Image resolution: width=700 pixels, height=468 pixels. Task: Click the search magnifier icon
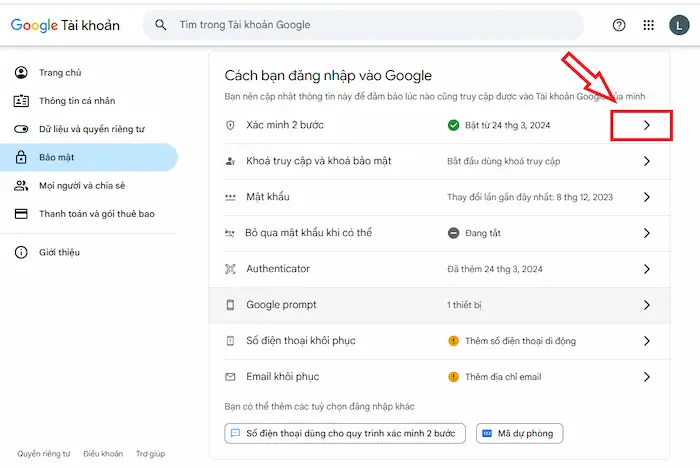click(x=161, y=25)
